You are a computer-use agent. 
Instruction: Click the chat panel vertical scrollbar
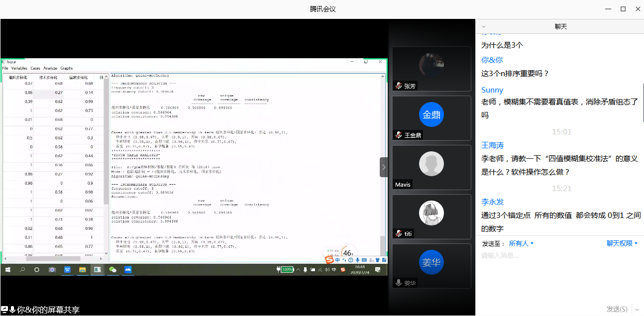tap(642, 102)
